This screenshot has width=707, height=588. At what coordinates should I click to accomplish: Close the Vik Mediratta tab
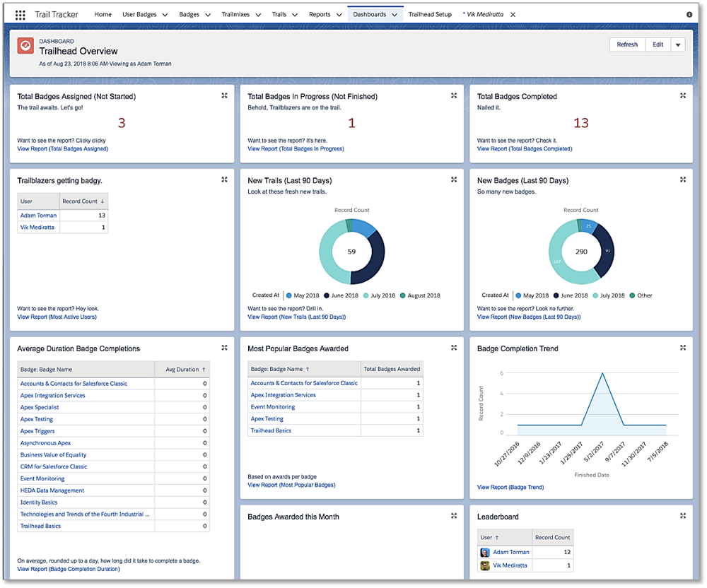513,14
